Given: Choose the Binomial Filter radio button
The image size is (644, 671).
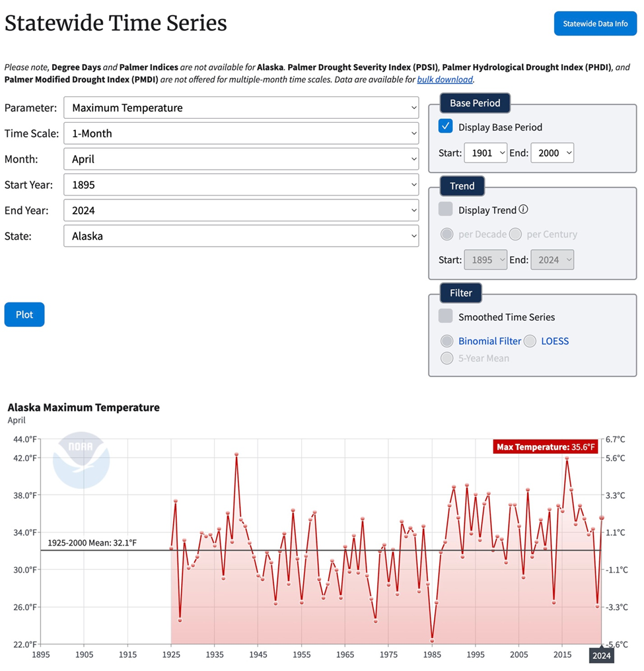Looking at the screenshot, I should (447, 341).
